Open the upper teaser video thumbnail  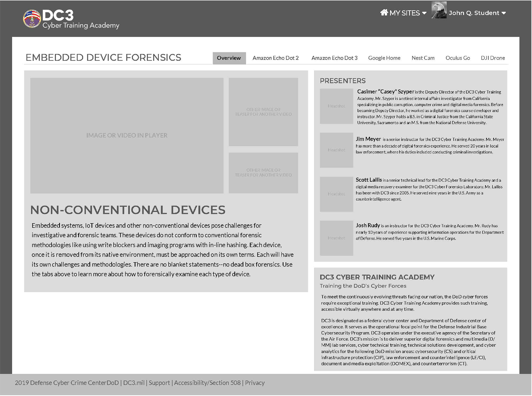point(263,112)
